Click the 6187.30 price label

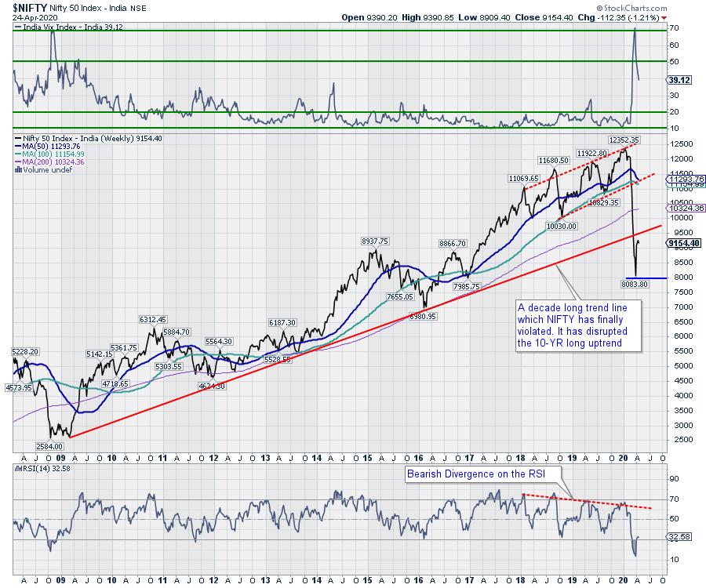[282, 322]
